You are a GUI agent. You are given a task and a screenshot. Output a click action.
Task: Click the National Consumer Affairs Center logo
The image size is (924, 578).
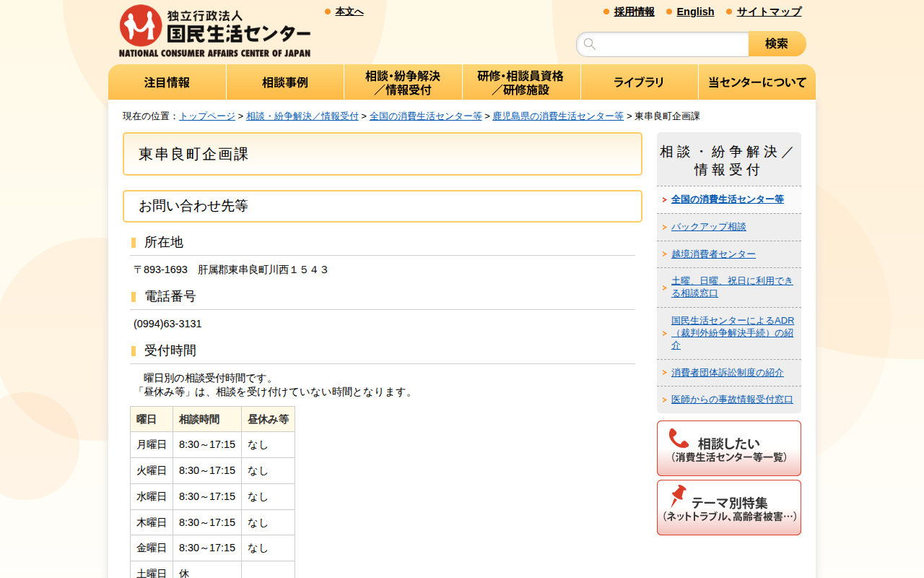coord(214,29)
